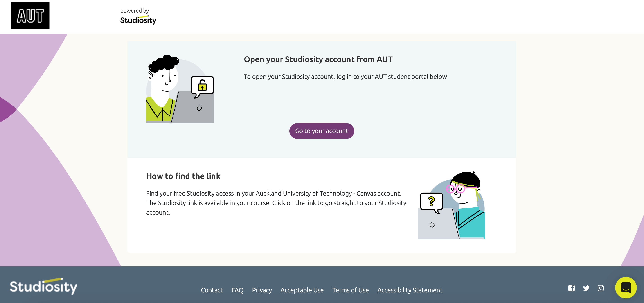Click the Go to your account button
The width and height of the screenshot is (644, 303).
tap(322, 131)
